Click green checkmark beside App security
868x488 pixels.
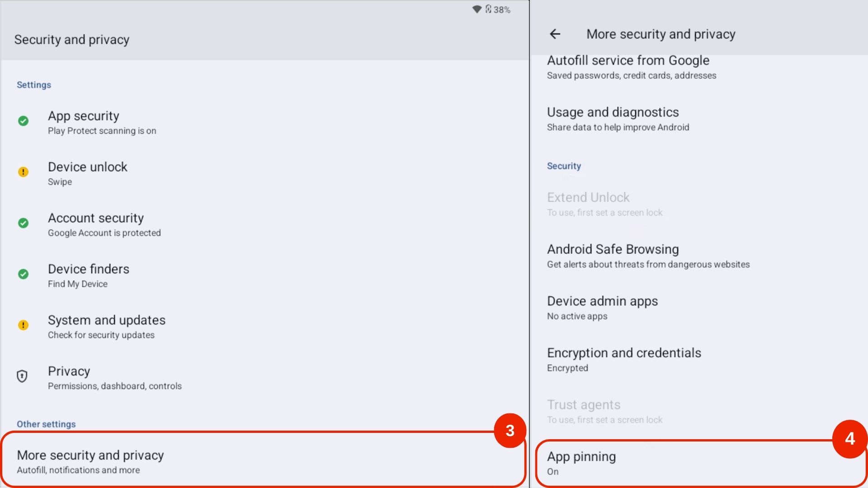pos(23,121)
